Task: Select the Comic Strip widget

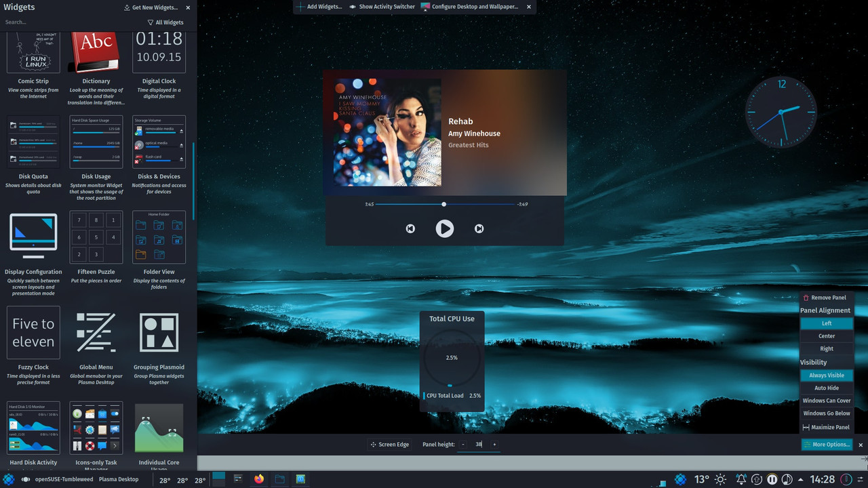Action: (33, 66)
